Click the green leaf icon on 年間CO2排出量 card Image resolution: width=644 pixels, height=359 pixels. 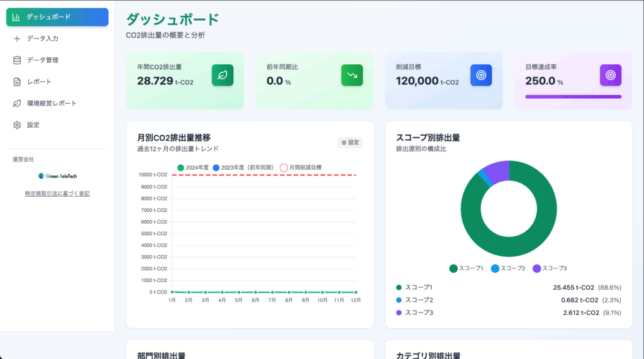tap(222, 75)
